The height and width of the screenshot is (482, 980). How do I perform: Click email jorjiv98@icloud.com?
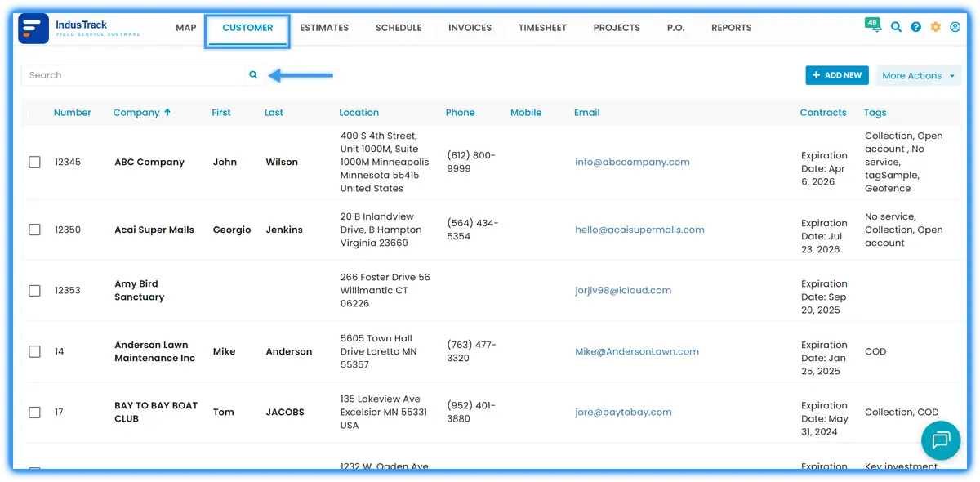623,291
